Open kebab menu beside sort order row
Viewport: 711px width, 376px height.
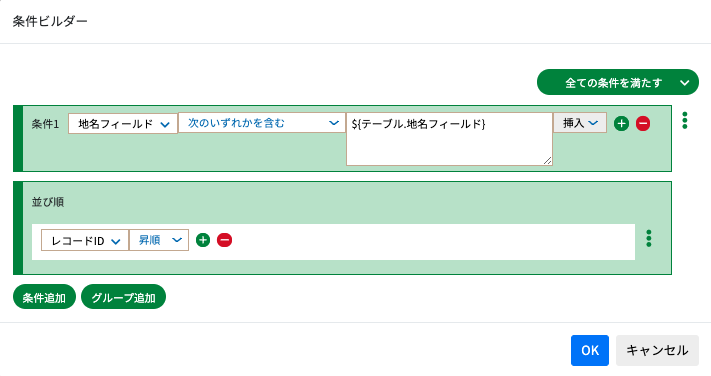649,238
